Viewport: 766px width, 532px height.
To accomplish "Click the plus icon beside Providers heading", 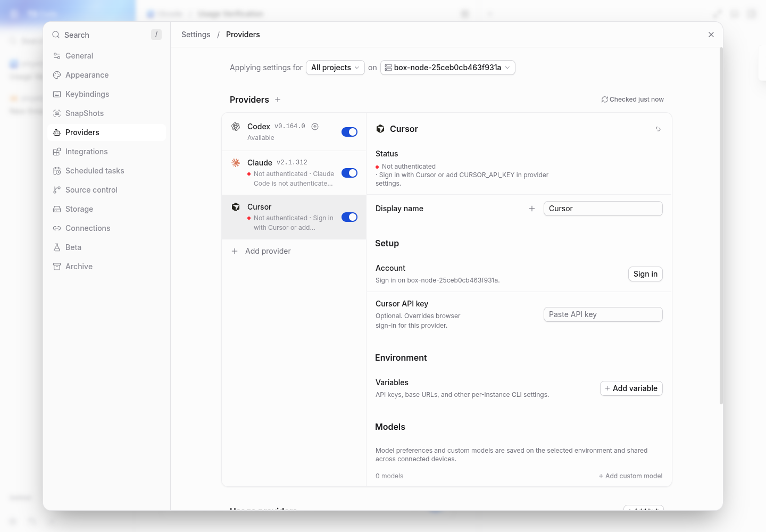I will tap(278, 99).
